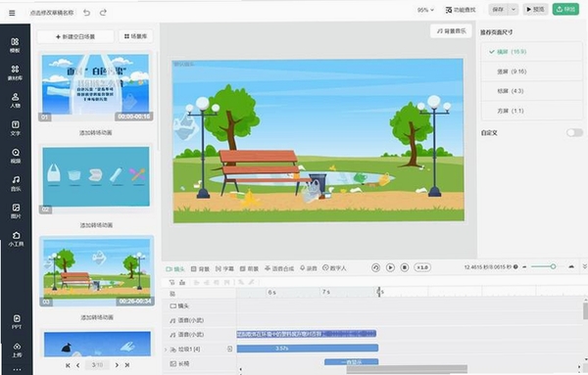Click the draft name field to rename
The height and width of the screenshot is (375, 588).
coord(52,13)
